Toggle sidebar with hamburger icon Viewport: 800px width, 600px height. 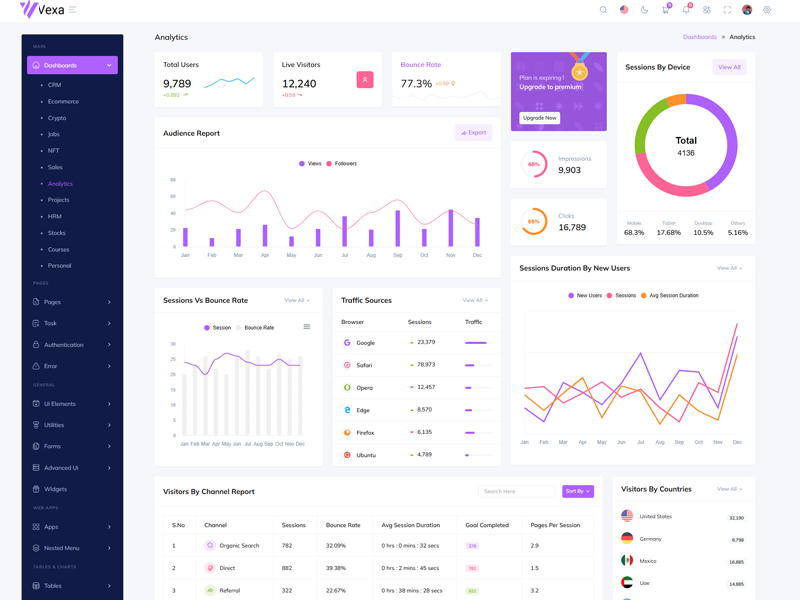tap(73, 10)
